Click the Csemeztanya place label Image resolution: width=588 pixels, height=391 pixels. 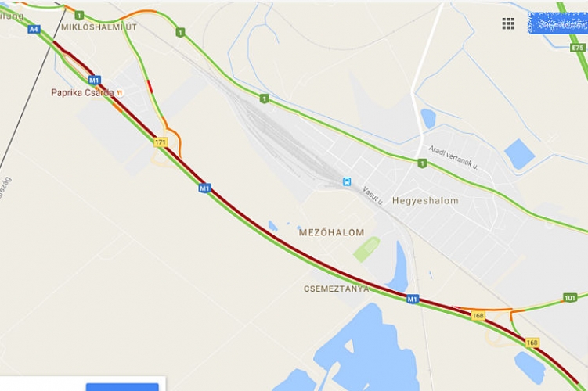337,289
